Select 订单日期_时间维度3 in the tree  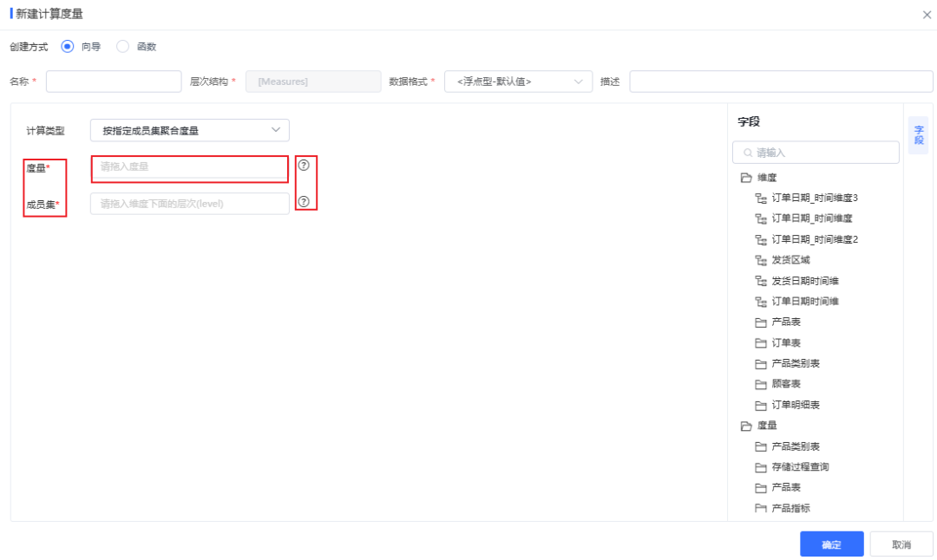click(815, 198)
